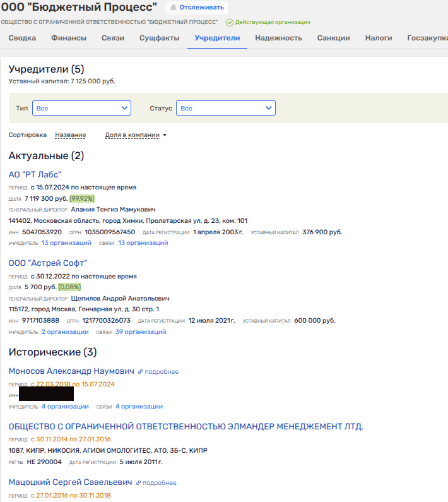Screen dimensions: 448x502
Task: Expand the Доля в компании sort option
Action: click(136, 135)
